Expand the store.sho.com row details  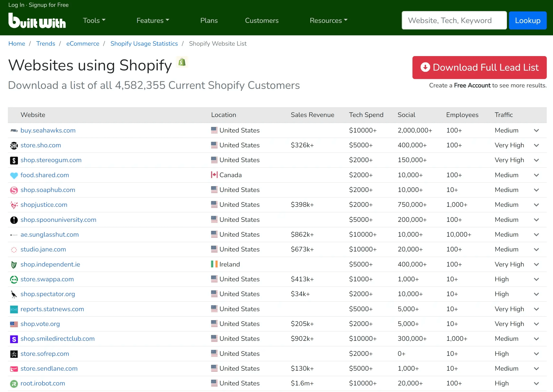[536, 145]
